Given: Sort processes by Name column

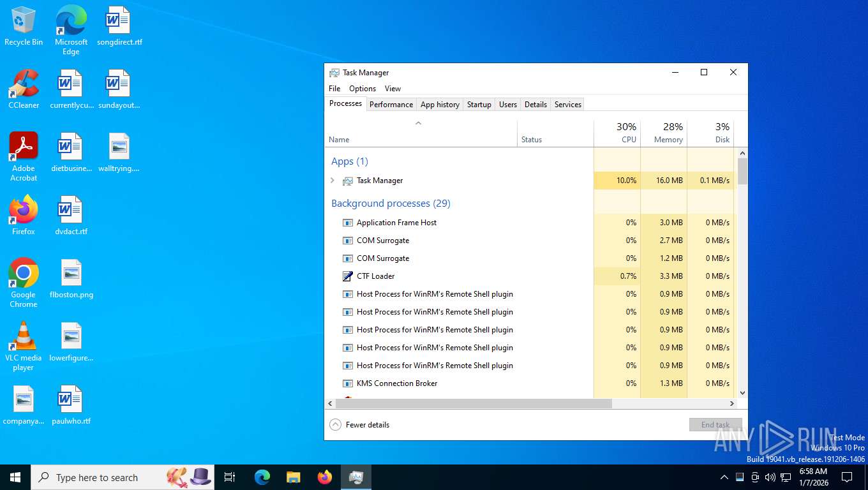Looking at the screenshot, I should point(421,133).
